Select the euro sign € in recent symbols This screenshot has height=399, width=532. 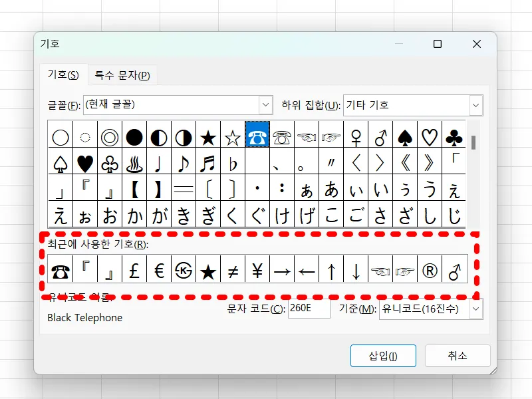point(159,269)
